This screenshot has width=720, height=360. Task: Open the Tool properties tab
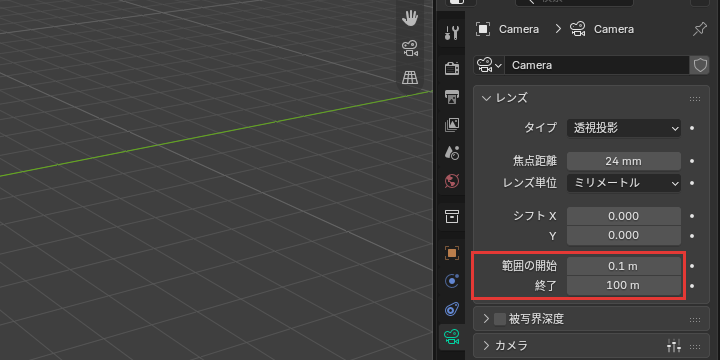pyautogui.click(x=452, y=33)
